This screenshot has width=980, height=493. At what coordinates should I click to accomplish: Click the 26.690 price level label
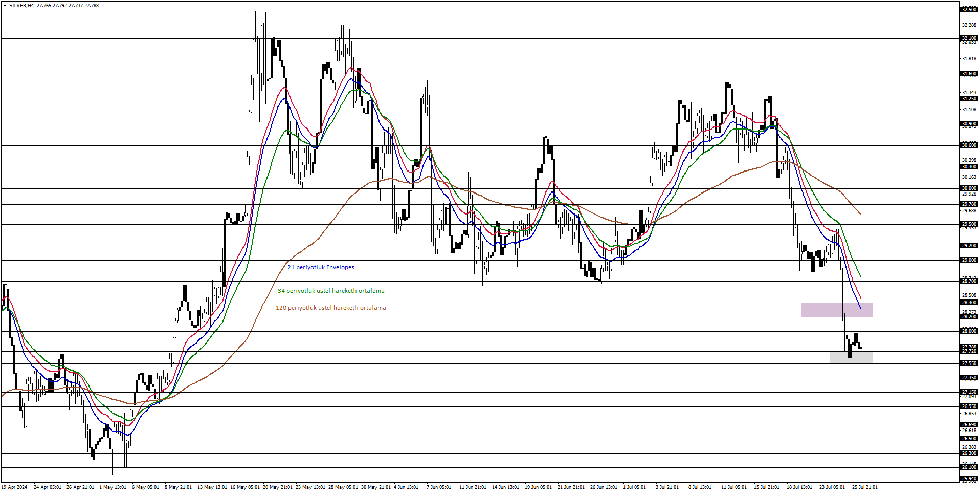tap(969, 425)
